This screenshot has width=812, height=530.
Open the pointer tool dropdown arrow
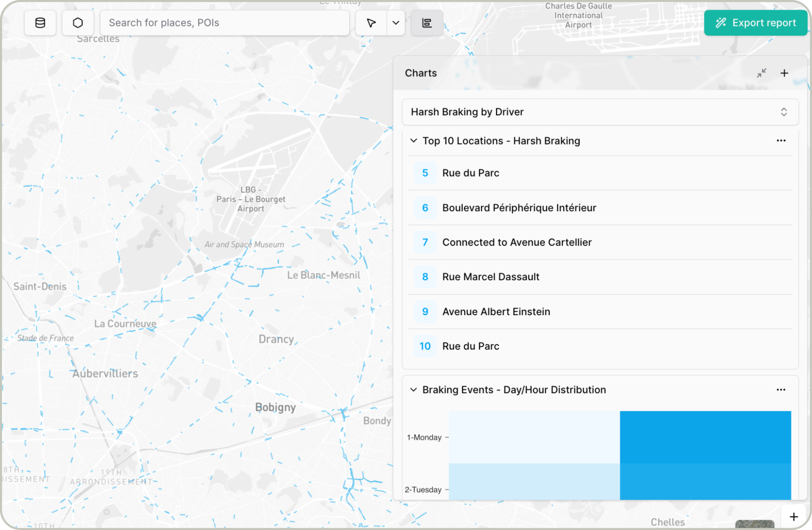coord(396,23)
